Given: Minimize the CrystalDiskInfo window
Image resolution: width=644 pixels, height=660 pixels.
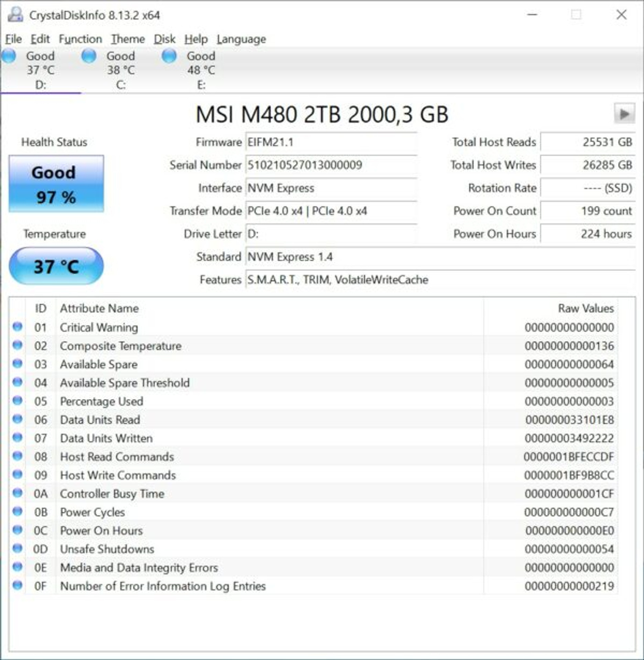Looking at the screenshot, I should pyautogui.click(x=532, y=15).
